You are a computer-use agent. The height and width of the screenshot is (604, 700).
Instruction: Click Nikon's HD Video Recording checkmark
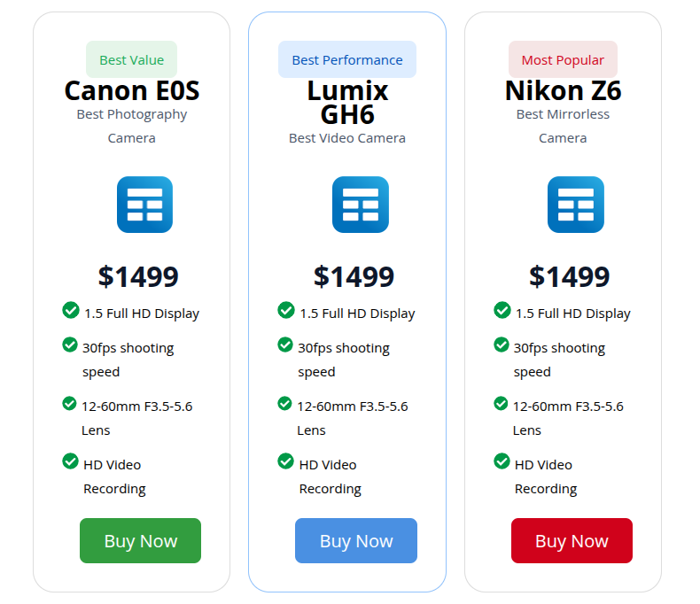coord(502,461)
